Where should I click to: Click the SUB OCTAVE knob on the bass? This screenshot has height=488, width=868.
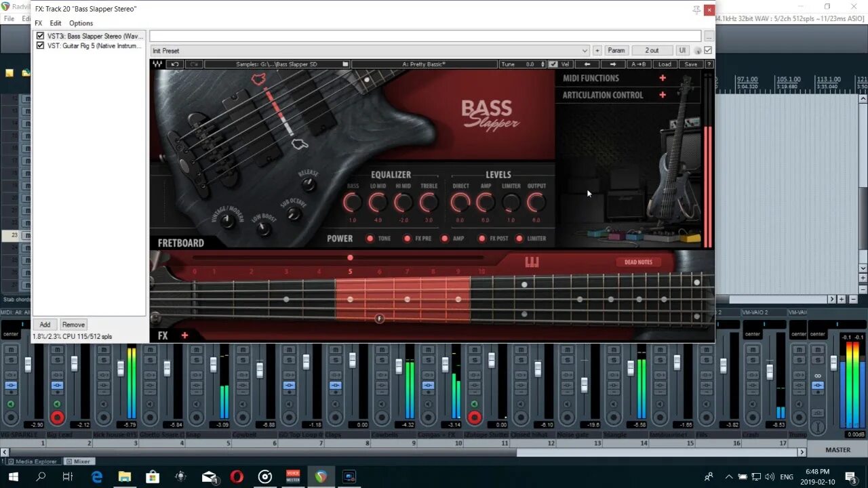pos(294,213)
